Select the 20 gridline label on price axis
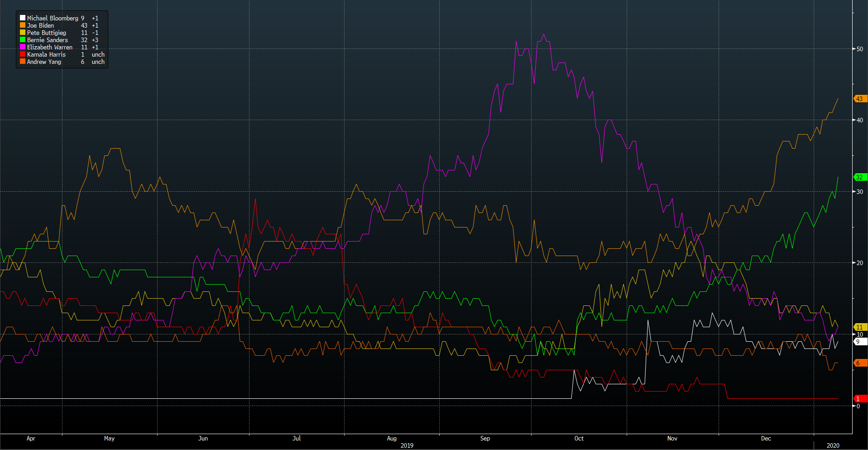The width and height of the screenshot is (868, 450). coord(860,263)
